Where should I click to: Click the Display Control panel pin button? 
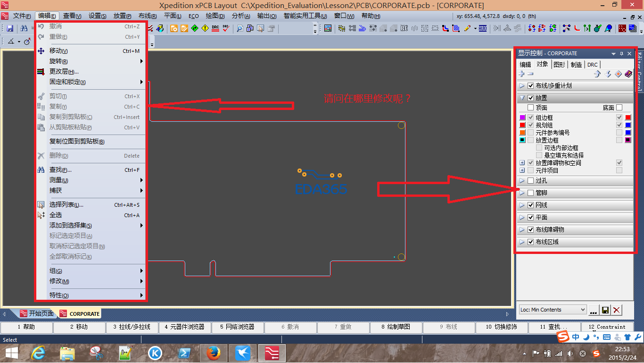621,54
